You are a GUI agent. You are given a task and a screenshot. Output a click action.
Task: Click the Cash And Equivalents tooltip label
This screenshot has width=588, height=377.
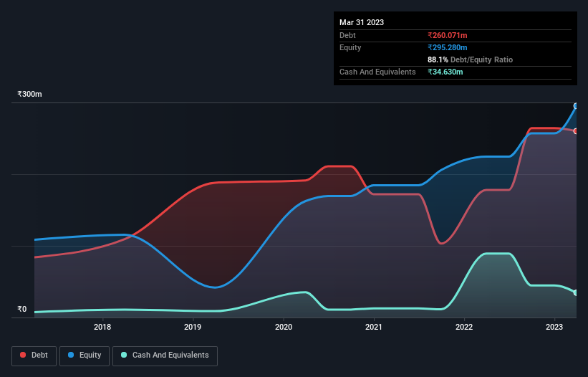tap(377, 72)
